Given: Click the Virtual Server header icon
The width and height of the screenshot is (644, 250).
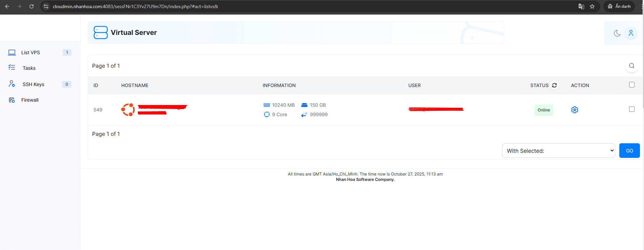Looking at the screenshot, I should (x=101, y=33).
